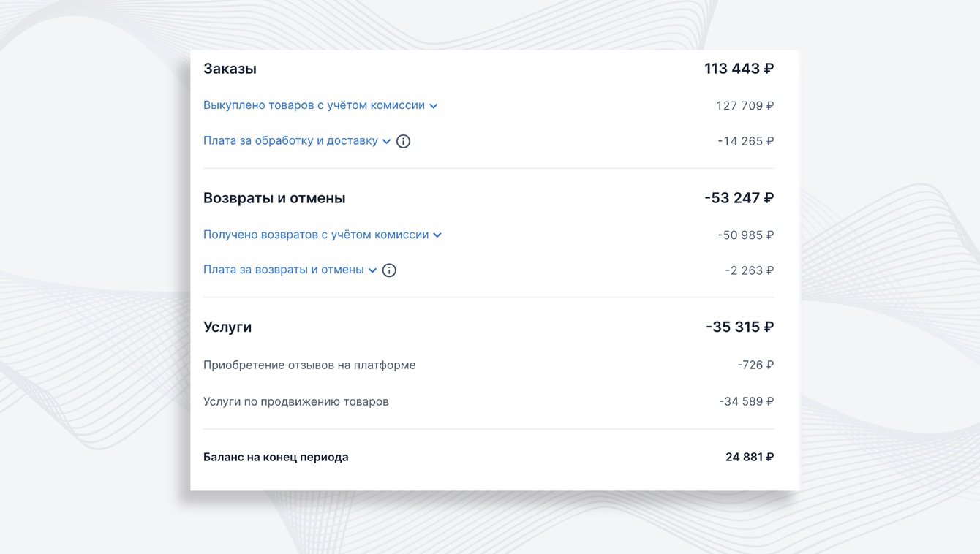
Task: Open the Получено возвратов с учётом комиссии link
Action: tap(316, 235)
